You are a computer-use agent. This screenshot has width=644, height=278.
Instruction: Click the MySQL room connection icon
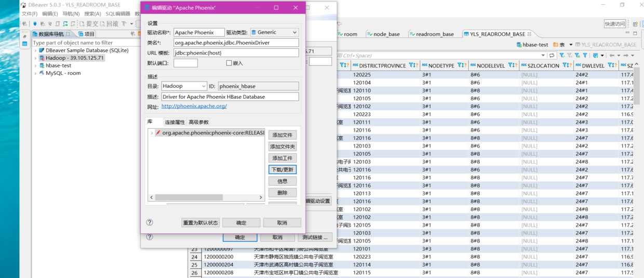click(42, 73)
